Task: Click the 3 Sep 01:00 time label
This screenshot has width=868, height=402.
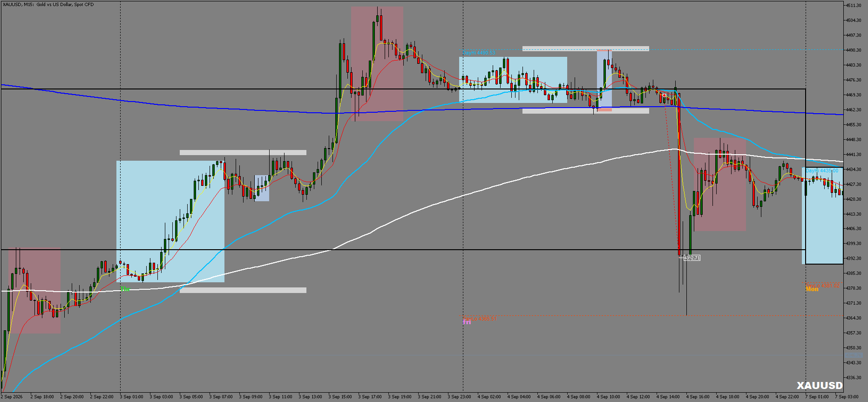Action: pyautogui.click(x=131, y=397)
